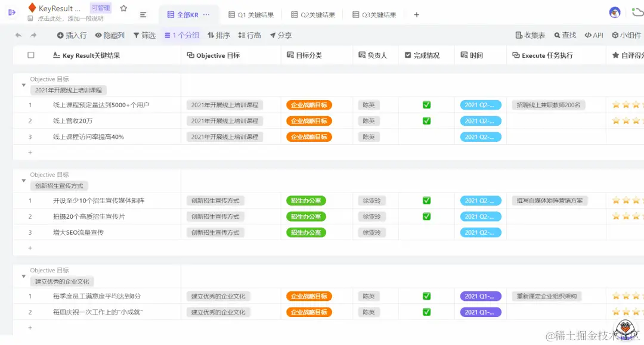Add a row in 2021年开展线上培训课程 group
This screenshot has height=345, width=644.
(x=30, y=152)
